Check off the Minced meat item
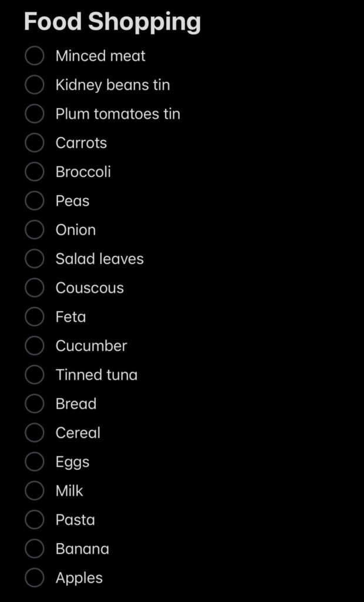364x602 pixels. (x=35, y=56)
